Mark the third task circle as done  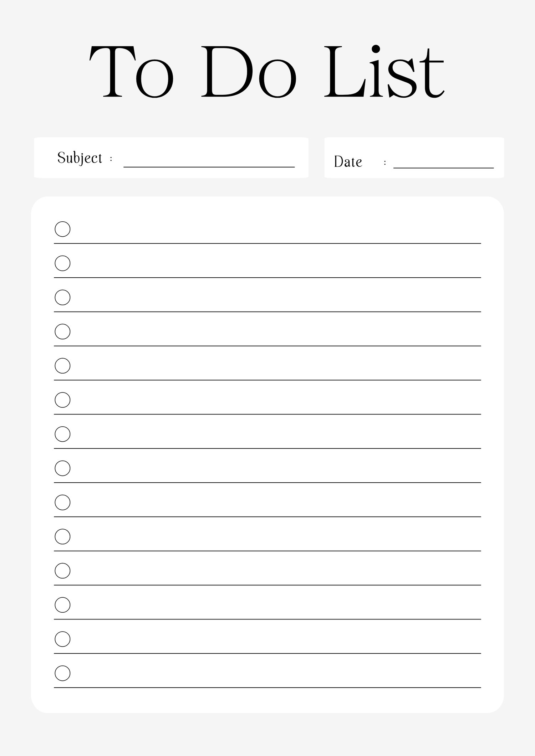(x=62, y=297)
